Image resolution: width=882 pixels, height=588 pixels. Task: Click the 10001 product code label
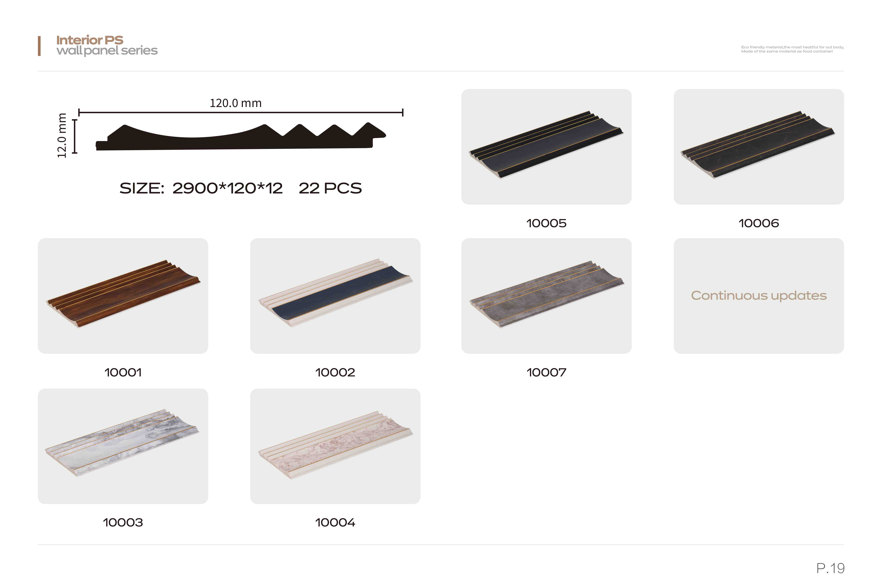pyautogui.click(x=123, y=372)
